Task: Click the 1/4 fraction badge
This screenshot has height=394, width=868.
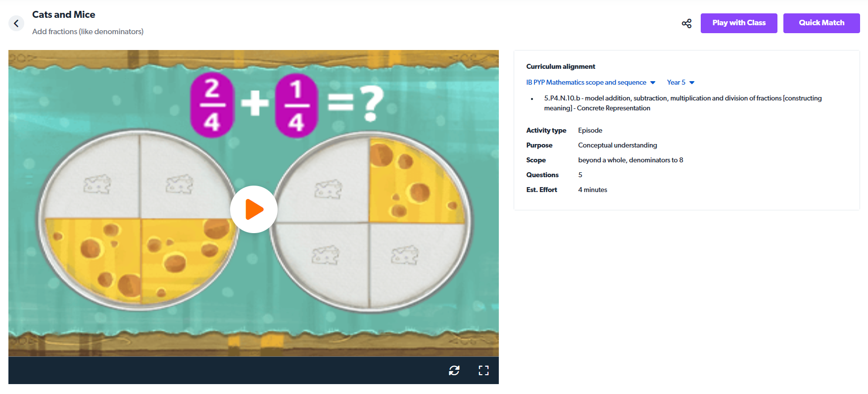Action: tap(296, 105)
